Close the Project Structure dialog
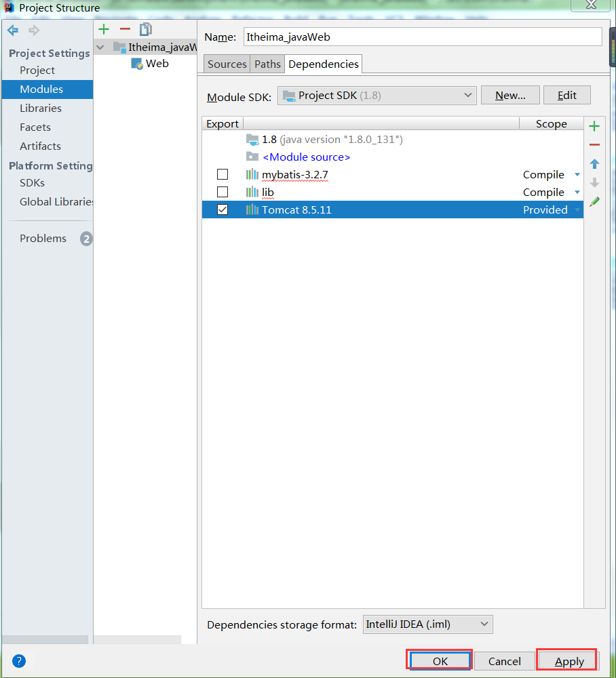Viewport: 616px width, 678px height. tap(591, 5)
